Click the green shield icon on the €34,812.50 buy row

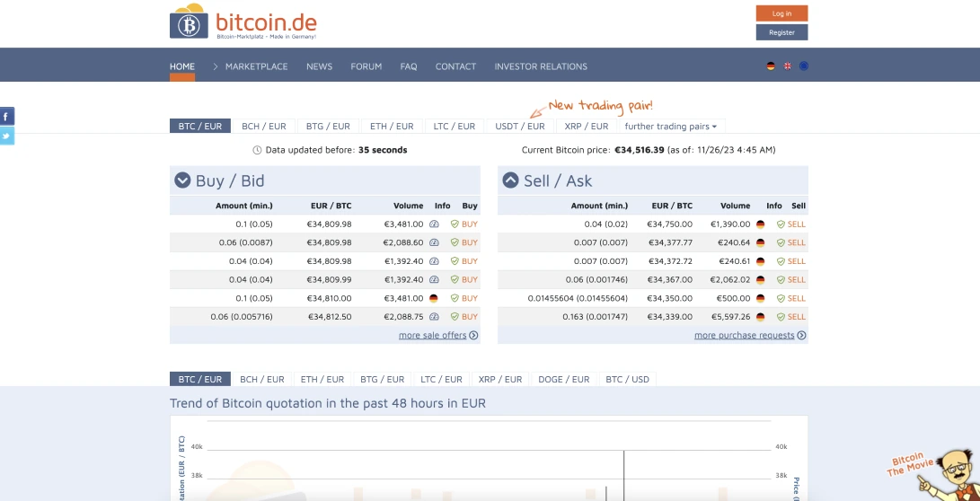pyautogui.click(x=455, y=317)
